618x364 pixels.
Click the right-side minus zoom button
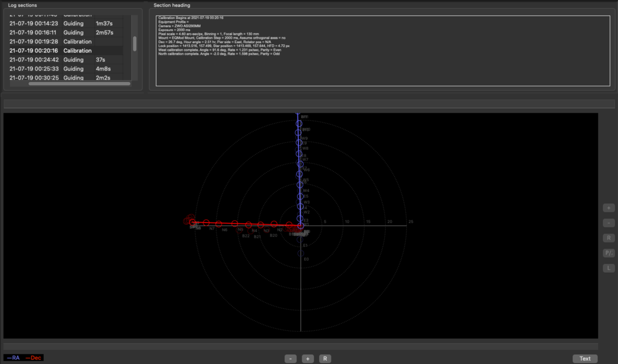pos(609,223)
